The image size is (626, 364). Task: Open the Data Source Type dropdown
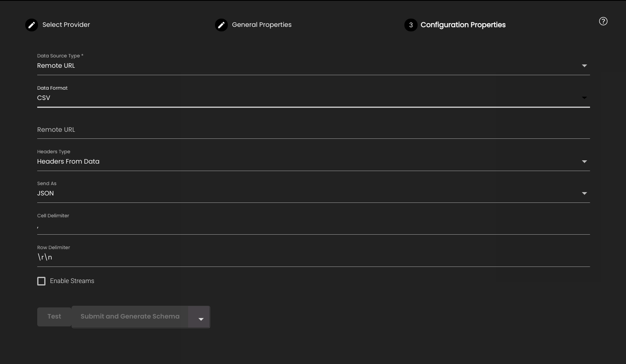(x=313, y=66)
